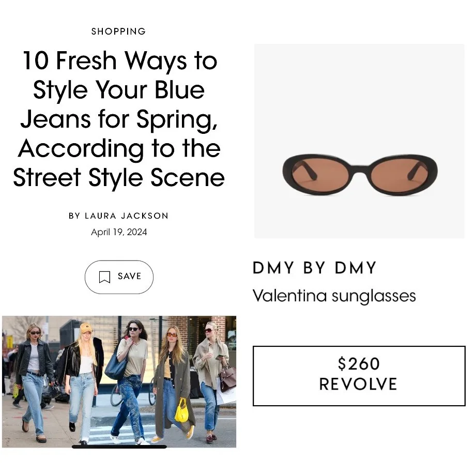Click the black home indicator bar
The width and height of the screenshot is (476, 476).
[119, 447]
